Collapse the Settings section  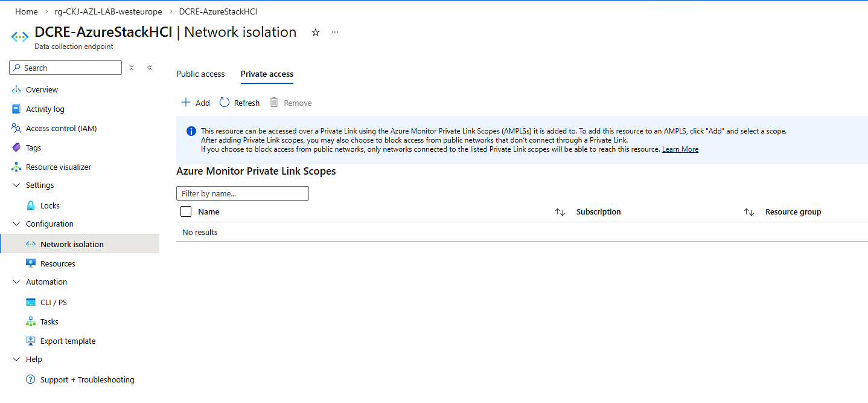click(16, 185)
